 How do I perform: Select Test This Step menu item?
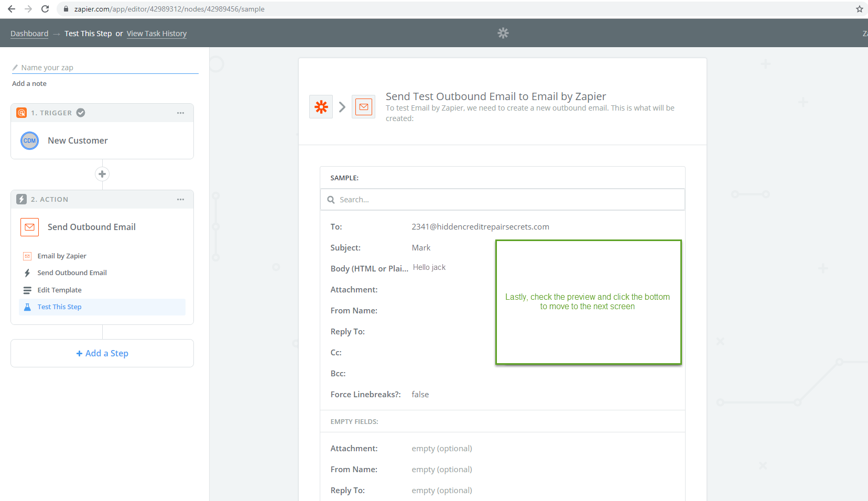(x=102, y=307)
